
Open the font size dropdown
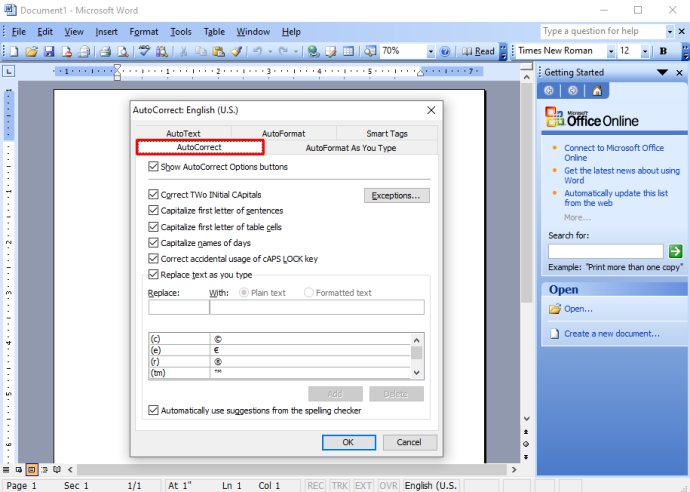tap(644, 51)
